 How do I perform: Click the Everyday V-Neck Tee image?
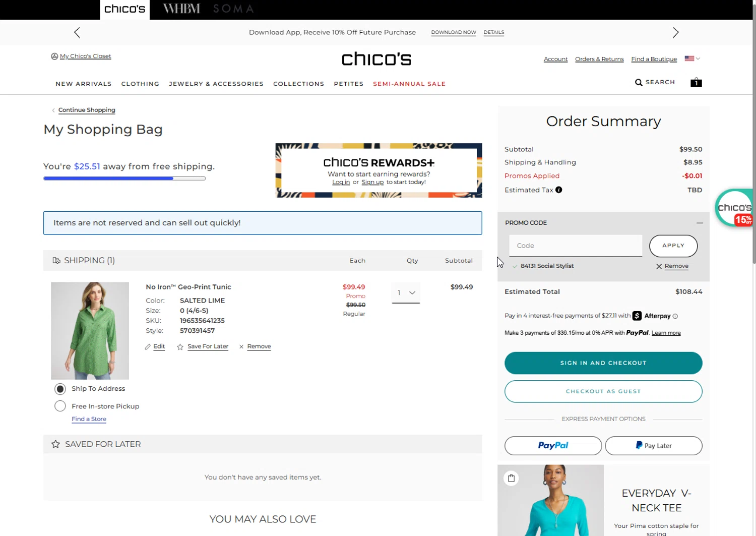pyautogui.click(x=550, y=500)
